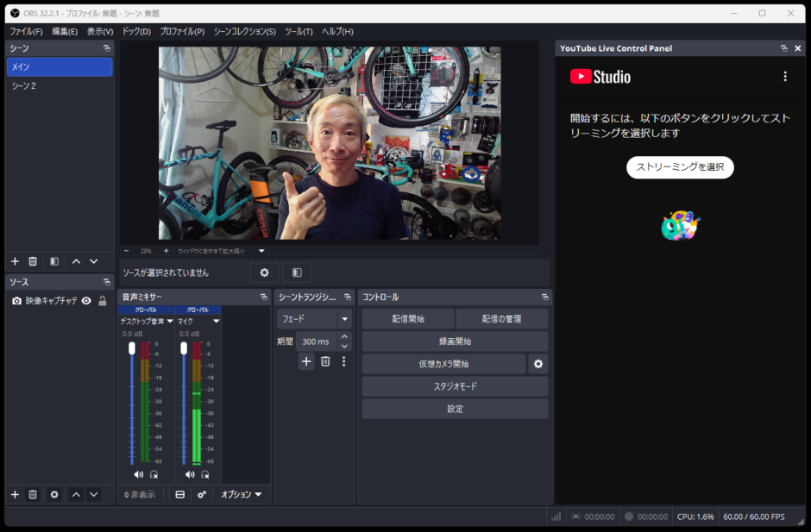Toggle lock on 映像キャプチャデ source
This screenshot has width=811, height=532.
click(x=103, y=301)
